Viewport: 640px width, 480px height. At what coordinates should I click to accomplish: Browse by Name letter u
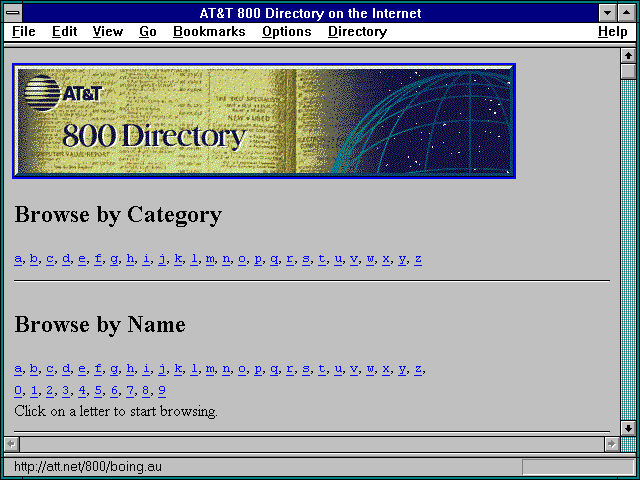(338, 369)
